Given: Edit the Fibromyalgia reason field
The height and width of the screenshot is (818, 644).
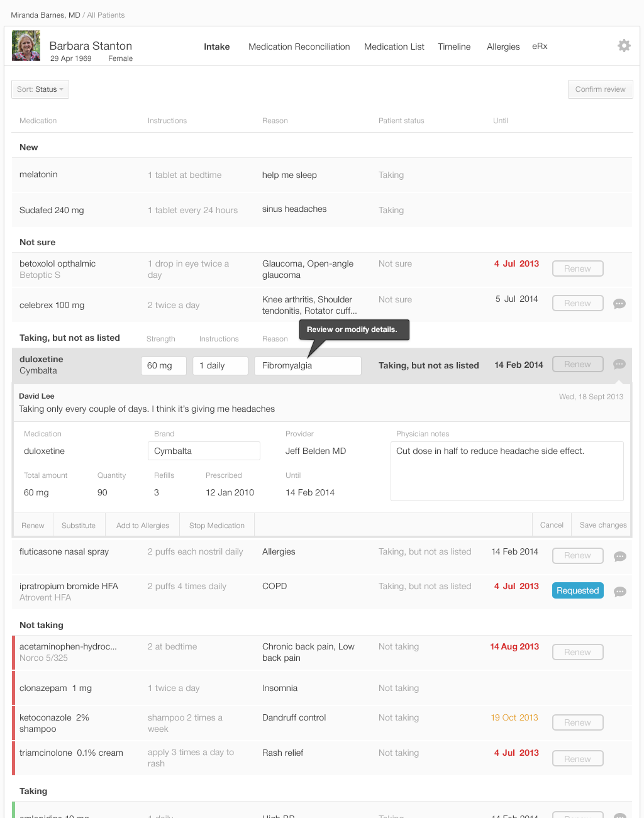Looking at the screenshot, I should tap(308, 365).
